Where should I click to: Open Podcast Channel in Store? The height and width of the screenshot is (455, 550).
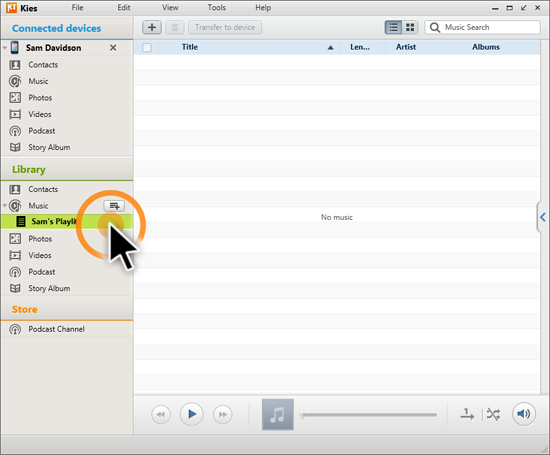click(x=56, y=329)
